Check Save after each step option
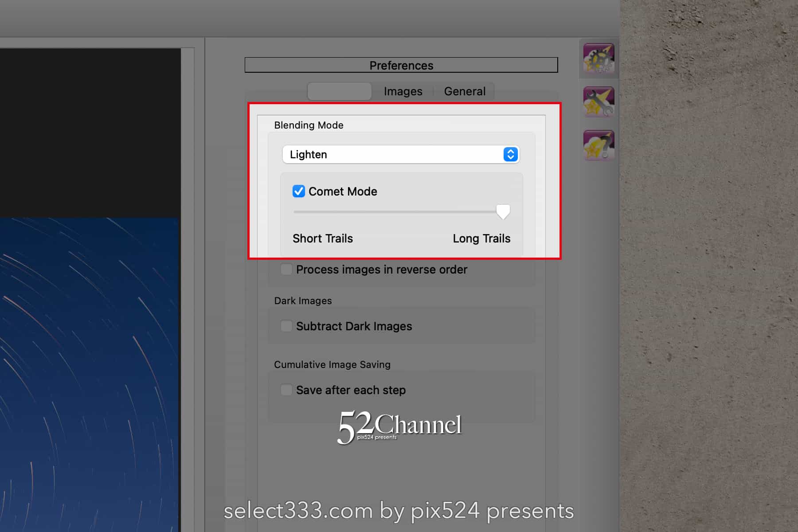Viewport: 798px width, 532px height. [x=286, y=390]
